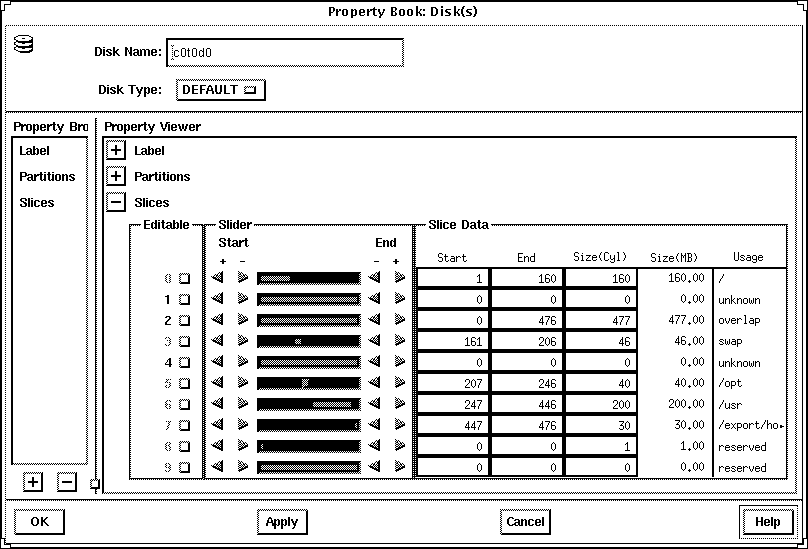
Task: Click the slider bar for slice 3
Action: [x=308, y=341]
